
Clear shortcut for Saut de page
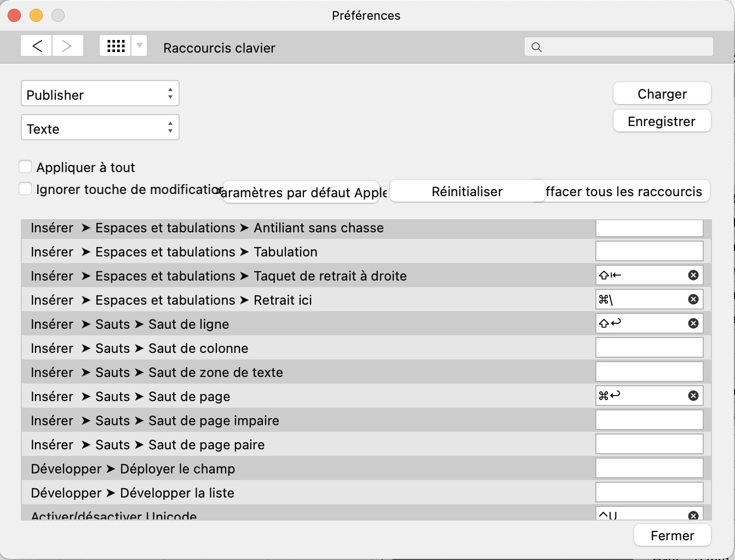pos(693,396)
